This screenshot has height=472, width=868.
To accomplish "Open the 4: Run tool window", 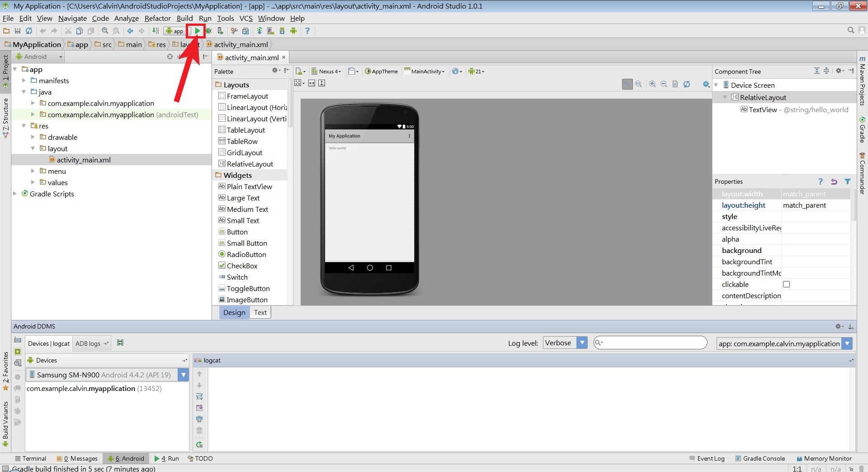I will tap(166, 458).
